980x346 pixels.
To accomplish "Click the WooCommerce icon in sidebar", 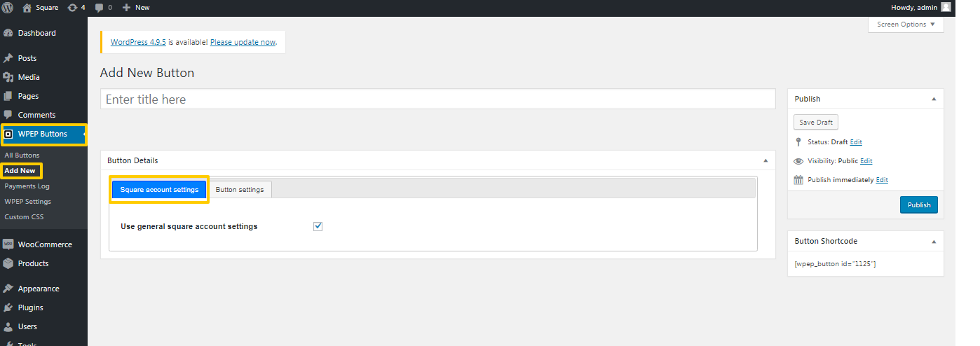I will coord(8,244).
